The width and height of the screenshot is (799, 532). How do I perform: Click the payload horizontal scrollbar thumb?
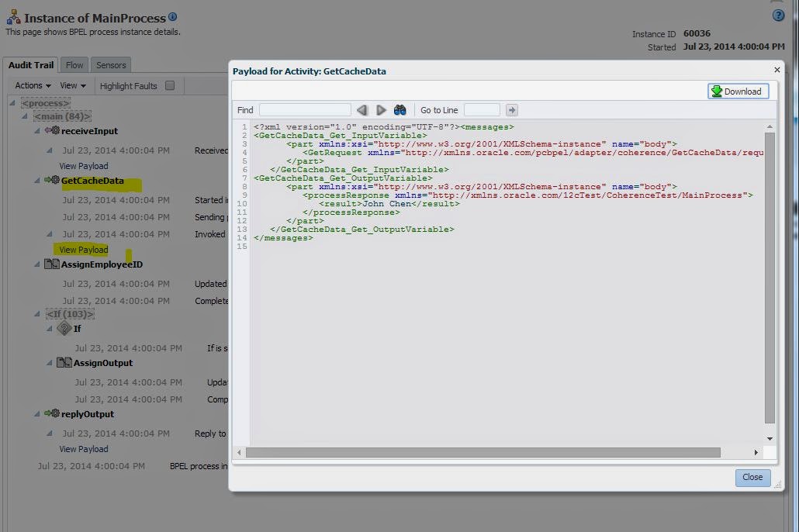[483, 452]
